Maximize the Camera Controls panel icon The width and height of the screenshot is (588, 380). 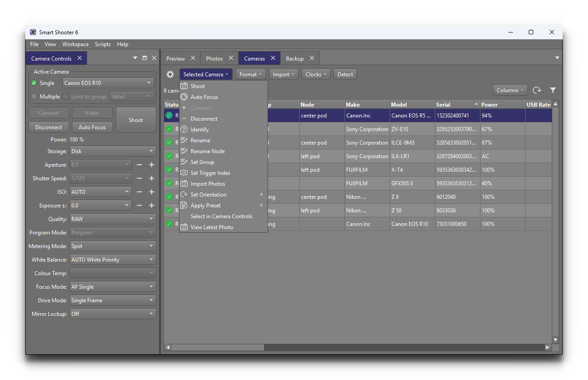click(145, 58)
